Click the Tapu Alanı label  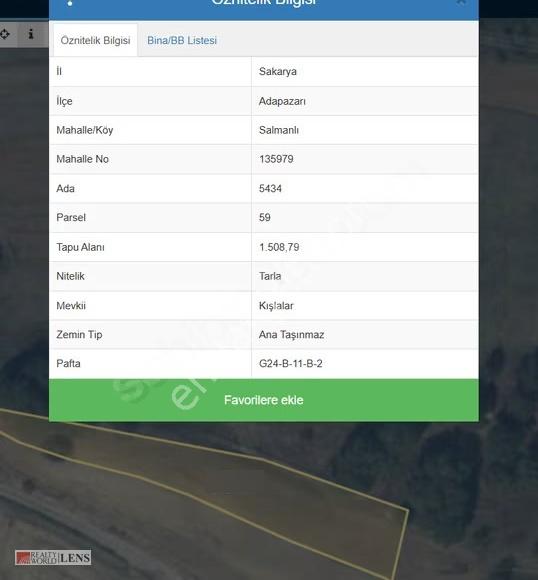pos(80,247)
